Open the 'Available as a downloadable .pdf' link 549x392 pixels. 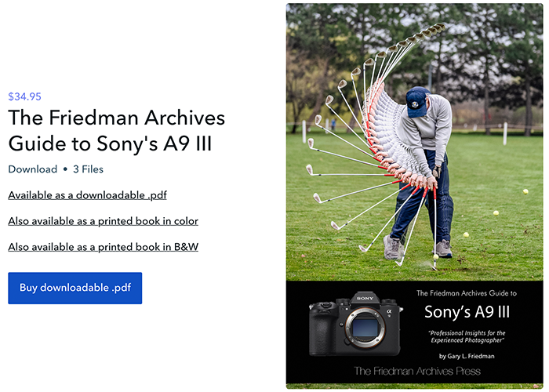tap(87, 195)
